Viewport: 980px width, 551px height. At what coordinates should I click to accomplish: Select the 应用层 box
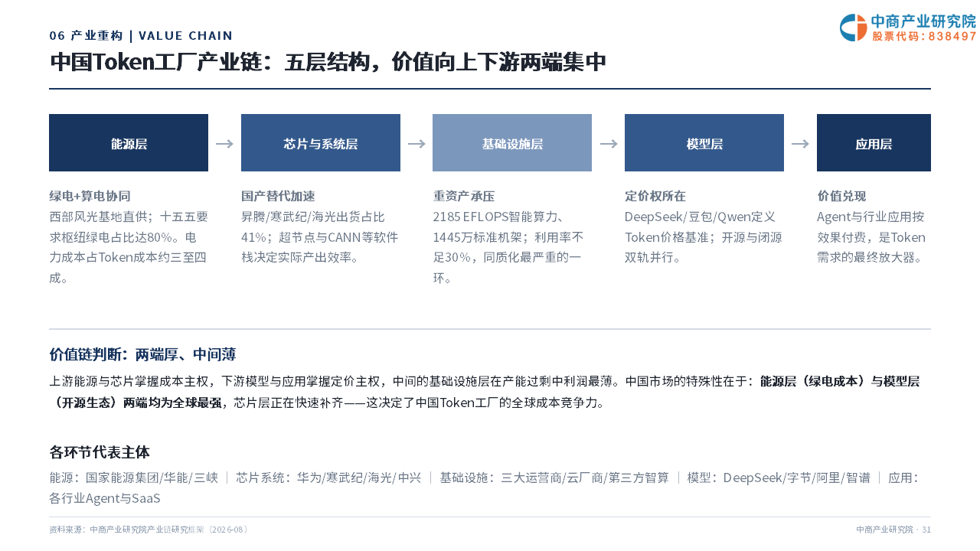click(874, 143)
